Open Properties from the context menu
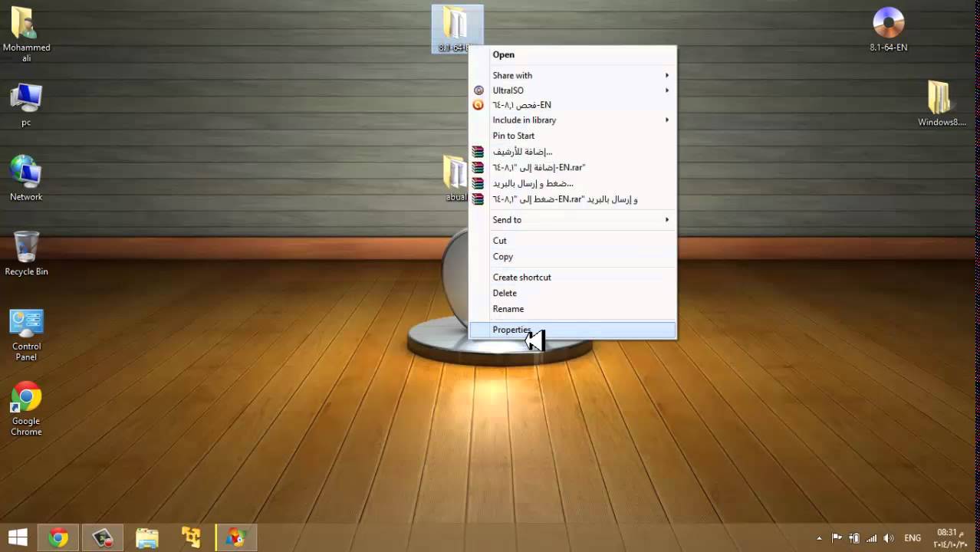This screenshot has height=552, width=980. coord(573,330)
